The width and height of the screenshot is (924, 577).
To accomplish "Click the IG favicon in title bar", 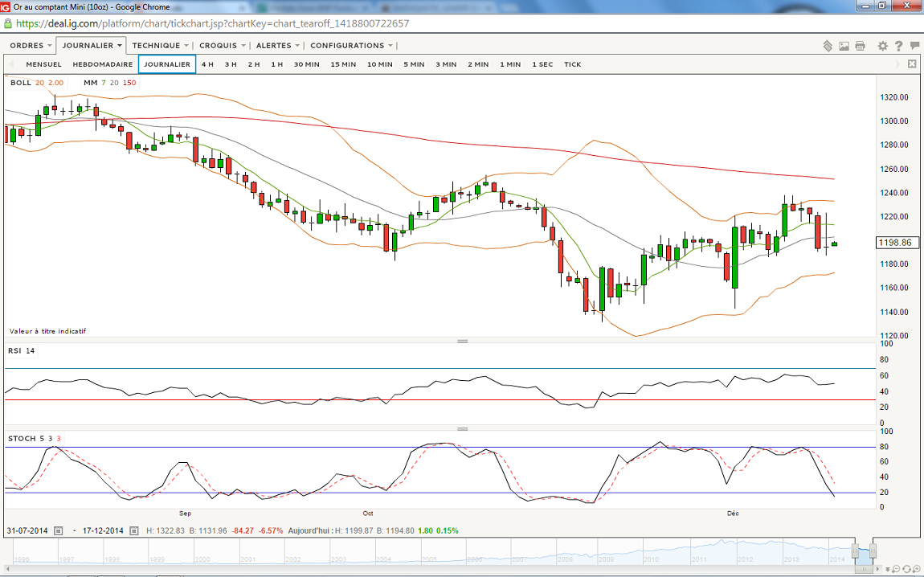I will point(5,7).
